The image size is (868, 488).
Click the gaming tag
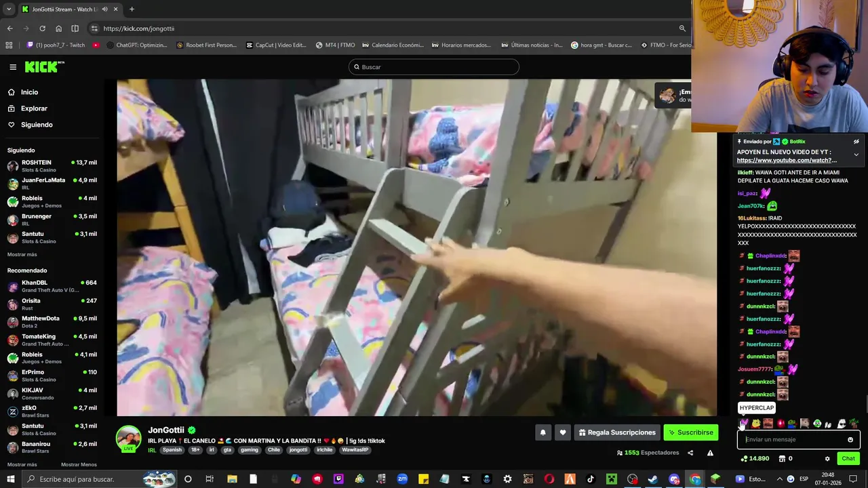pos(249,450)
